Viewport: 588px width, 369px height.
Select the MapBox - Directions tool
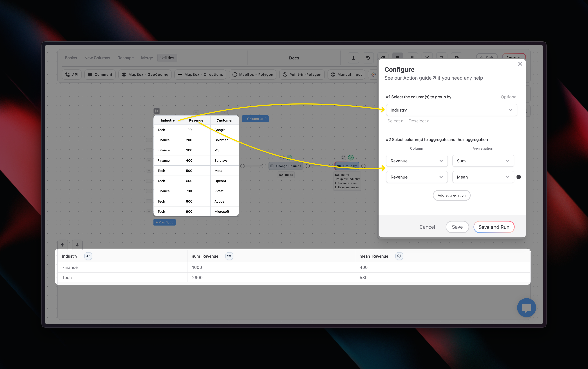pos(200,74)
